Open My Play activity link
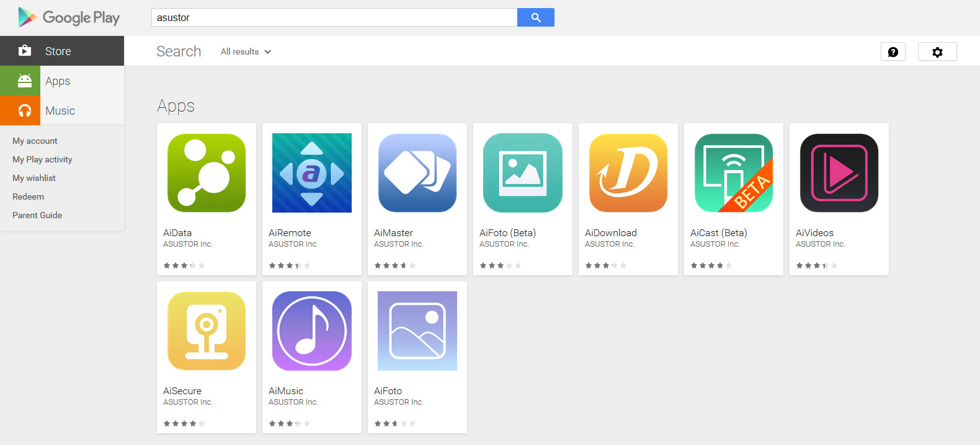Viewport: 980px width, 445px height. (42, 159)
